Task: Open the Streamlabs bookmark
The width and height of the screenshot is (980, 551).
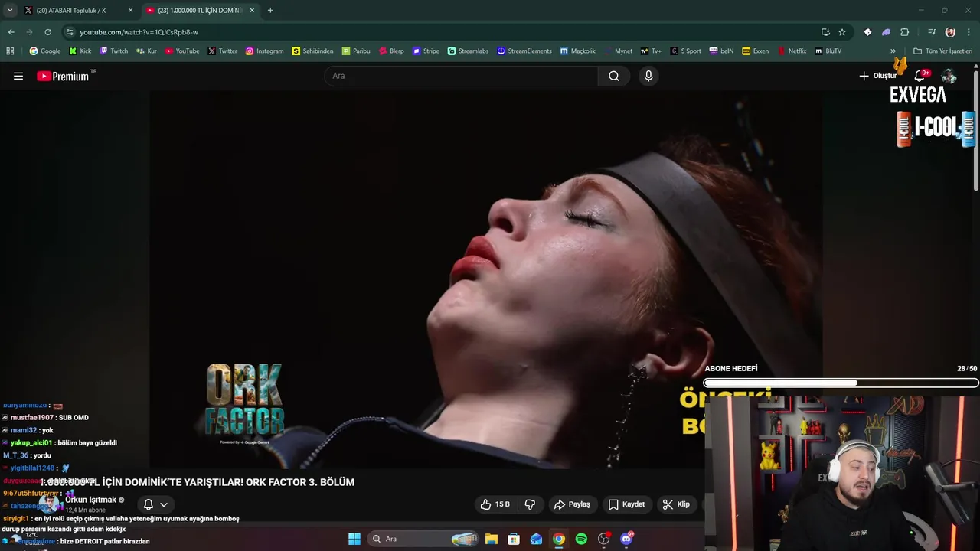Action: pos(468,51)
